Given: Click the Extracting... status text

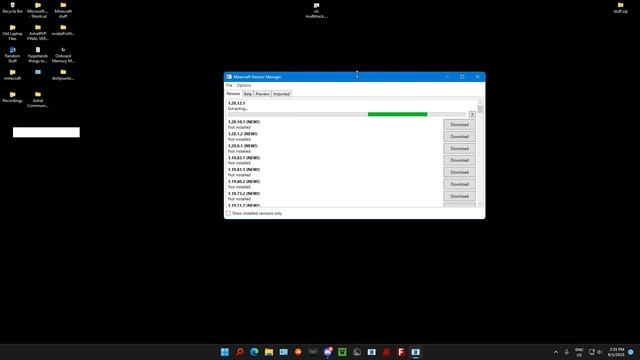Looking at the screenshot, I should (238, 109).
